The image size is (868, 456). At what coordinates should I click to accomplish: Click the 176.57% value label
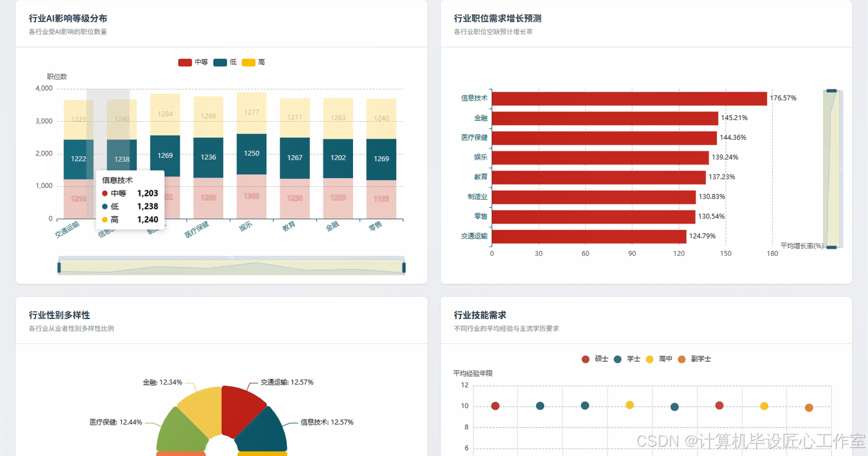coord(783,98)
